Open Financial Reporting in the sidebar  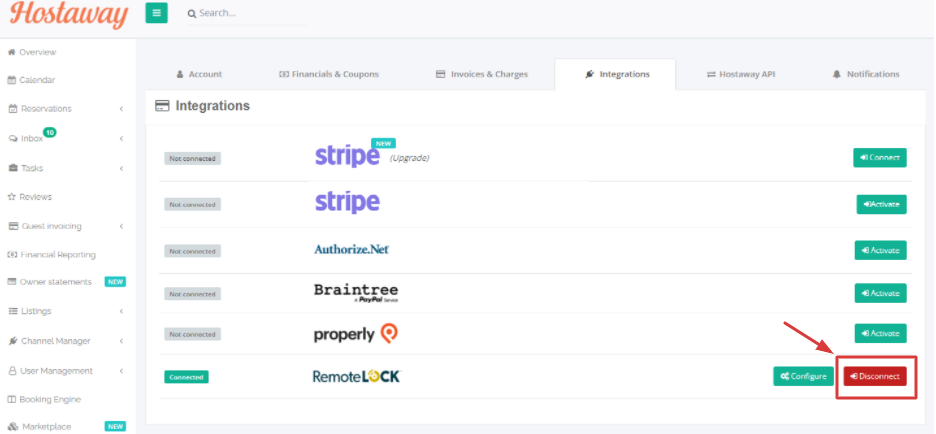[51, 255]
